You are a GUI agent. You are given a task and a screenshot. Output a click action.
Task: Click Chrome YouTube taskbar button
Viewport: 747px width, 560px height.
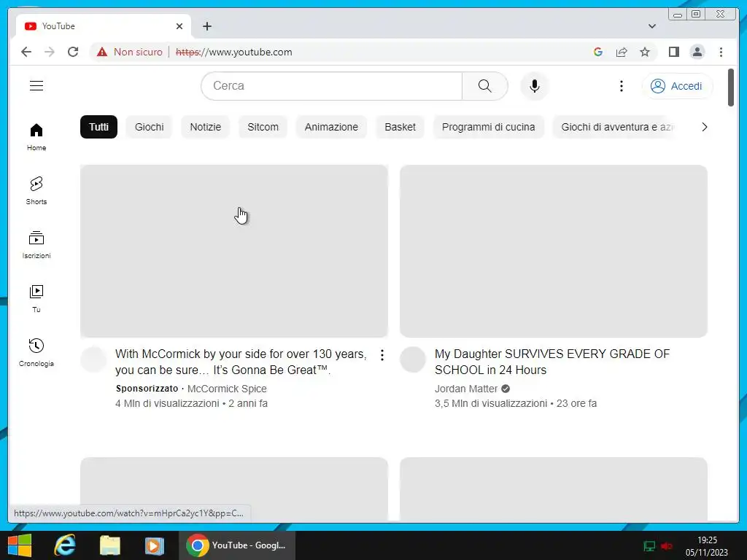click(237, 545)
